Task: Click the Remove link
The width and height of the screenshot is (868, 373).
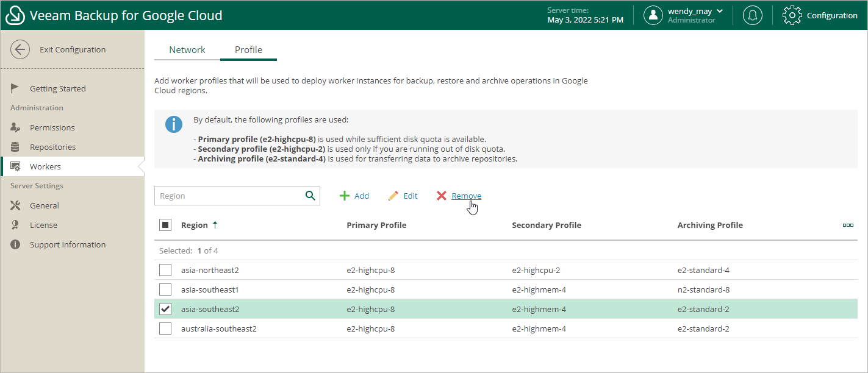Action: point(467,196)
